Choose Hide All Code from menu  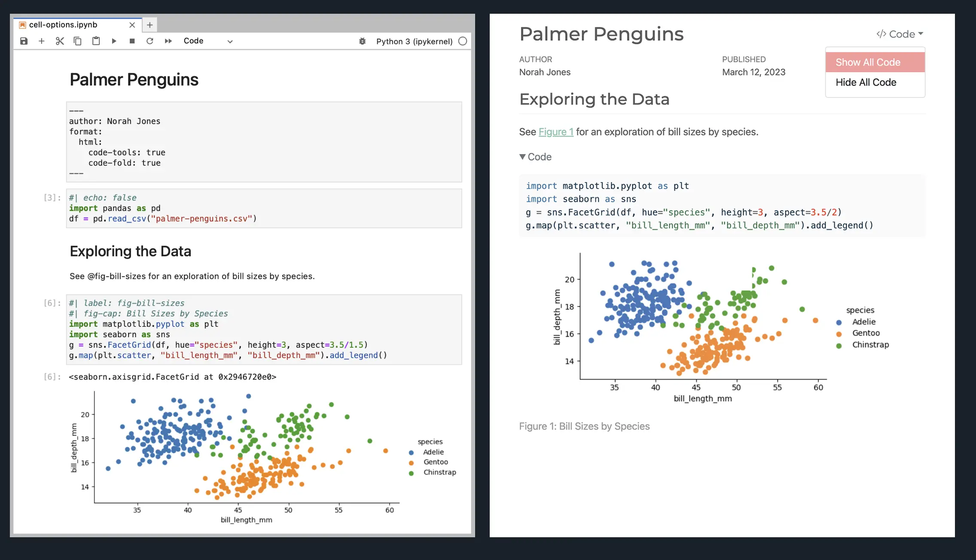tap(866, 82)
